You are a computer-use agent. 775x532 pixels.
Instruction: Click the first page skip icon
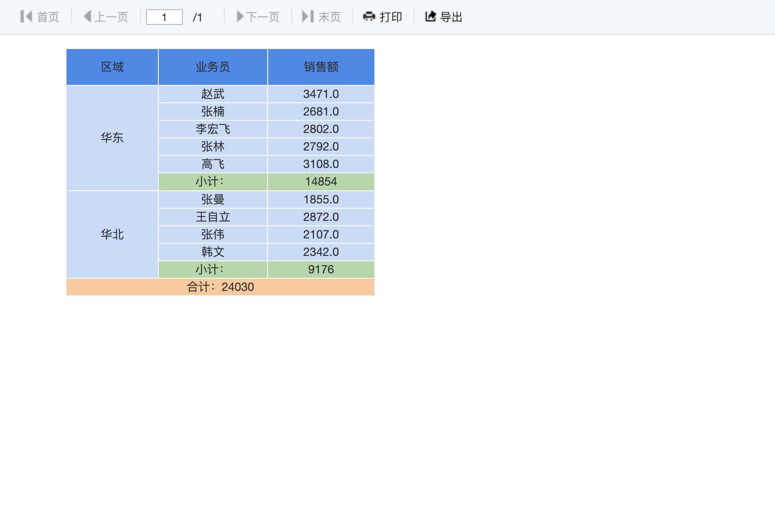[26, 17]
